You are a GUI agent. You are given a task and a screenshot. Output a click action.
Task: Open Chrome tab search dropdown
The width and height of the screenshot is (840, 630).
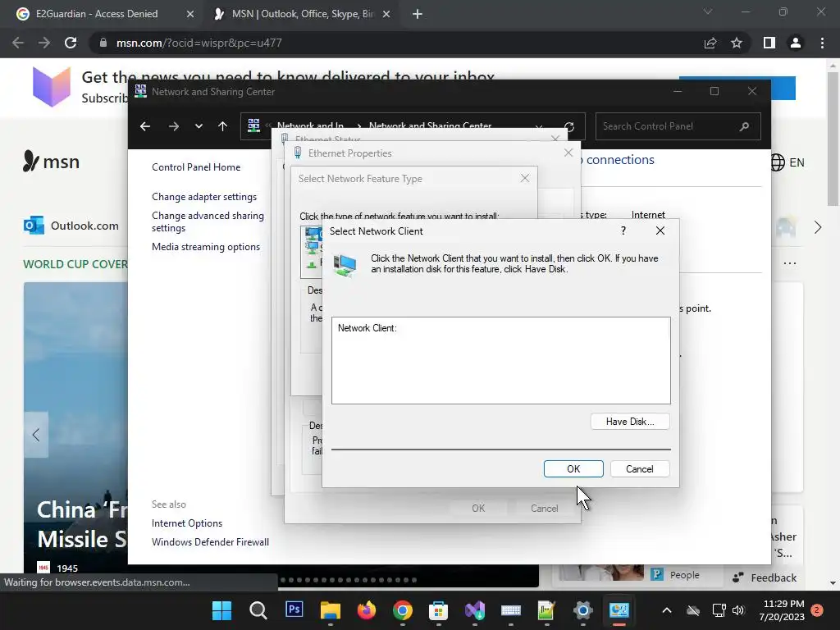coord(708,11)
